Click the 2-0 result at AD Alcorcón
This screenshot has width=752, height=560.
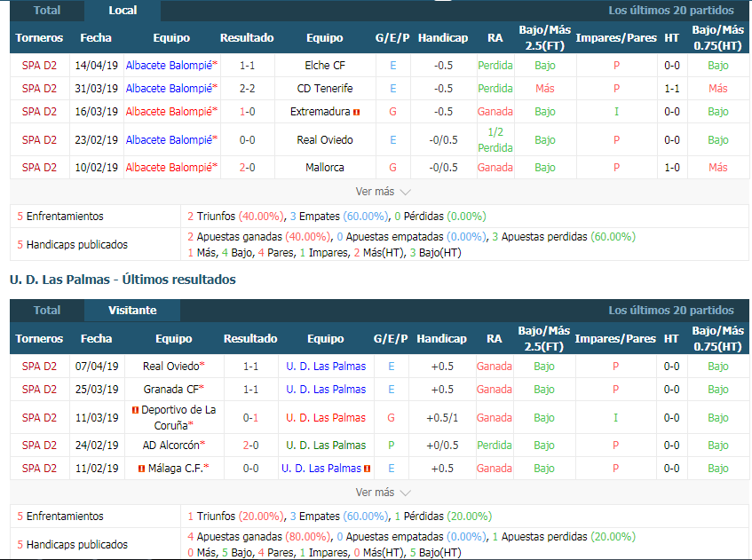pyautogui.click(x=251, y=445)
